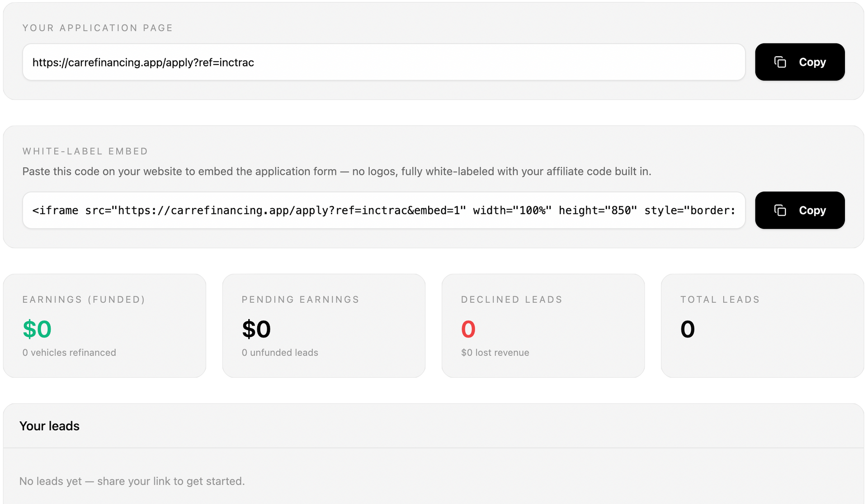
Task: Click the '0 vehicles refinanced' subtext
Action: (69, 353)
